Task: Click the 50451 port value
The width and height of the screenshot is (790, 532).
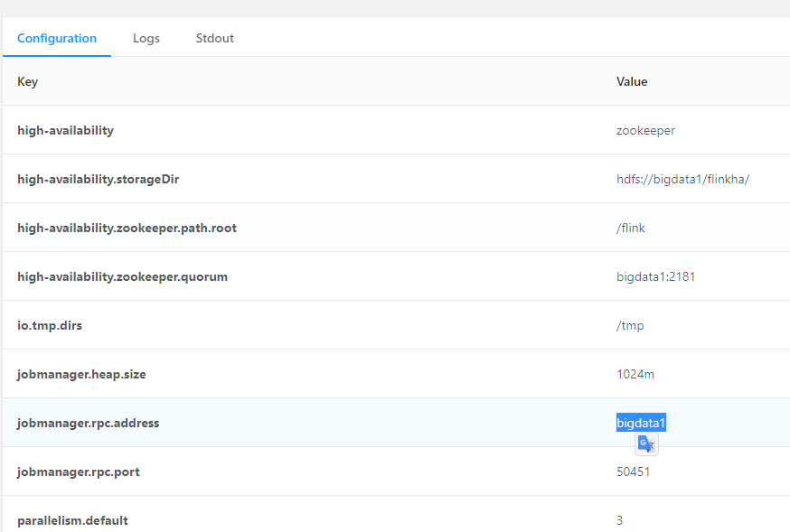Action: point(633,471)
